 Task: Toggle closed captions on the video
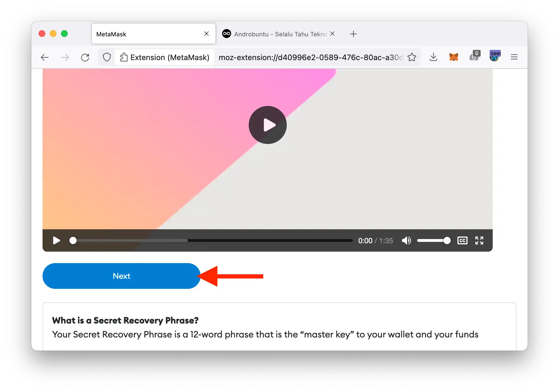[x=462, y=240]
